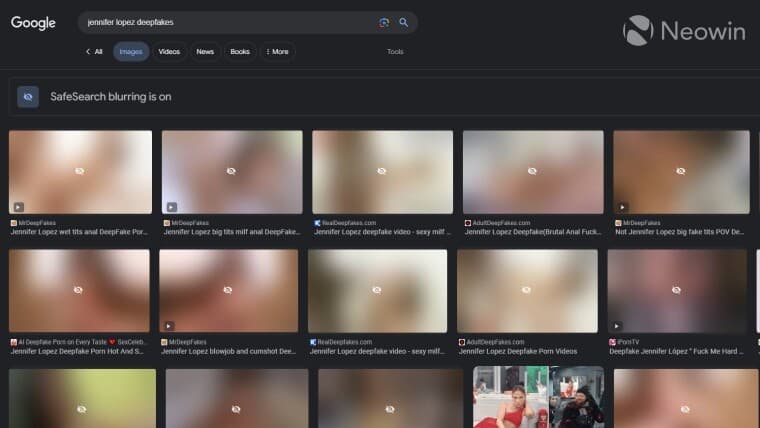Image resolution: width=760 pixels, height=428 pixels.
Task: Open the Tools filter options
Action: point(395,51)
